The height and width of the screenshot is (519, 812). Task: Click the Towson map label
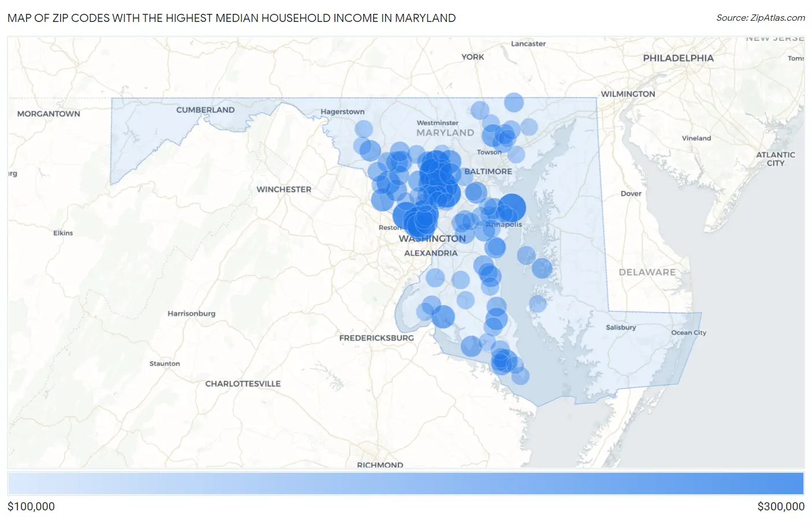(489, 152)
